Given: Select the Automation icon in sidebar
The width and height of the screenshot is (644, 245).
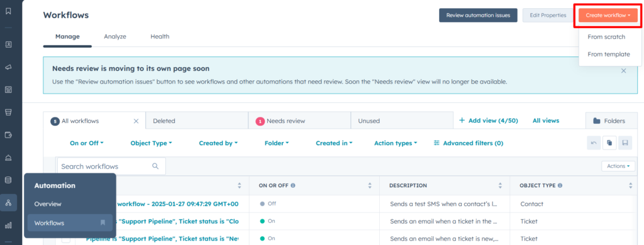Looking at the screenshot, I should (x=8, y=202).
